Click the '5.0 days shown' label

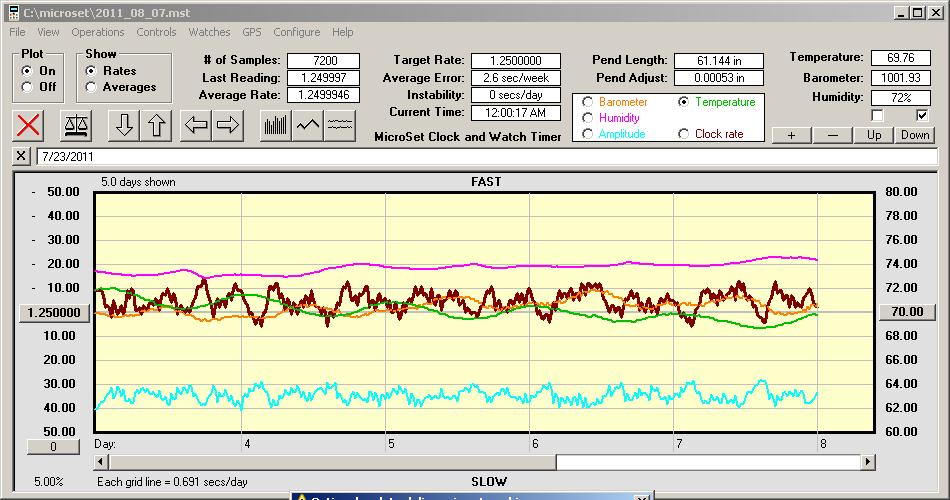[138, 182]
